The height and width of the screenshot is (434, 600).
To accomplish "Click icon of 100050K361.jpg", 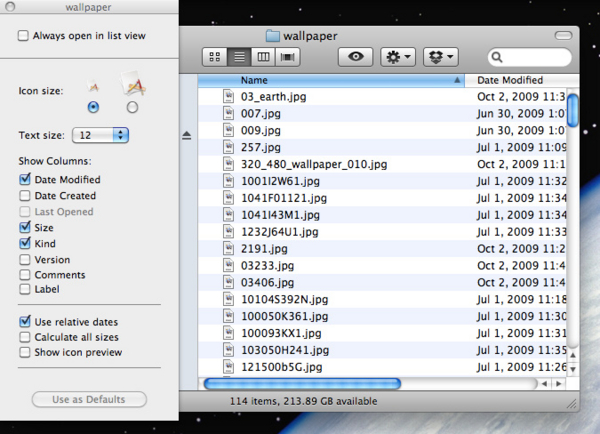I will tap(228, 316).
